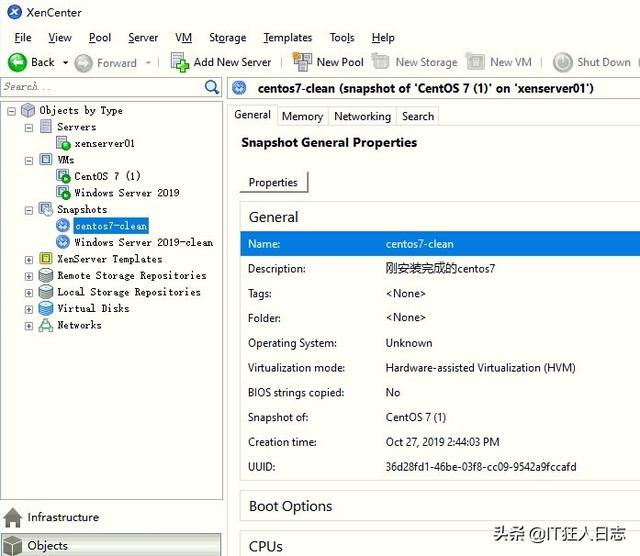Click the centos7-clean snapshot icon
Screen dimensions: 640x556
(63, 225)
